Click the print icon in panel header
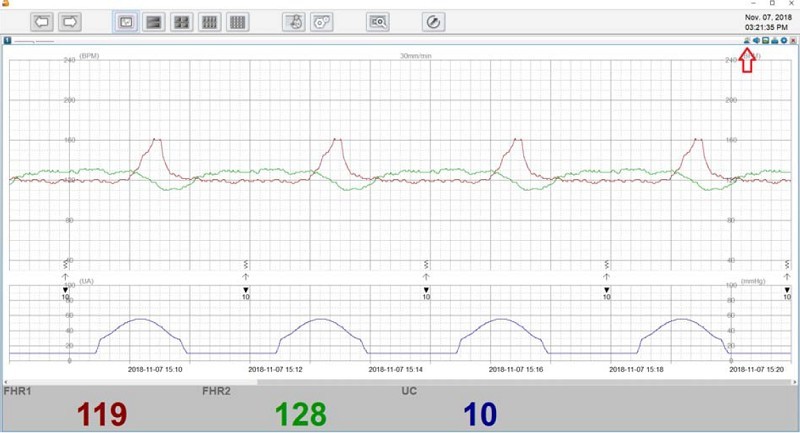 point(774,41)
